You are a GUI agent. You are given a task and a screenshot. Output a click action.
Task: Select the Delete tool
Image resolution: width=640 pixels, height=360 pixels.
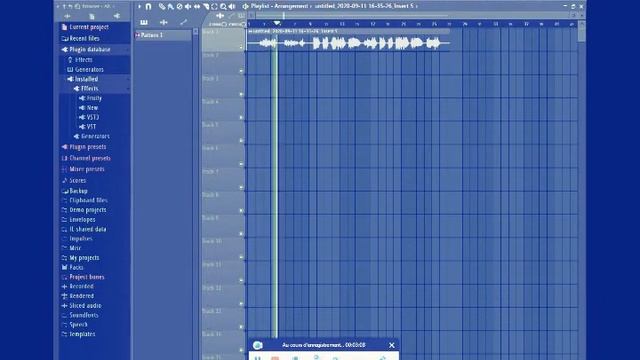179,7
